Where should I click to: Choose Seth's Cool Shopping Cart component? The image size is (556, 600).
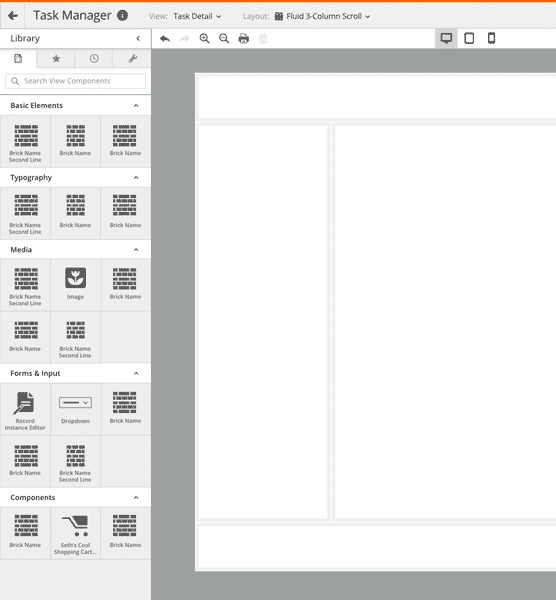(75, 533)
